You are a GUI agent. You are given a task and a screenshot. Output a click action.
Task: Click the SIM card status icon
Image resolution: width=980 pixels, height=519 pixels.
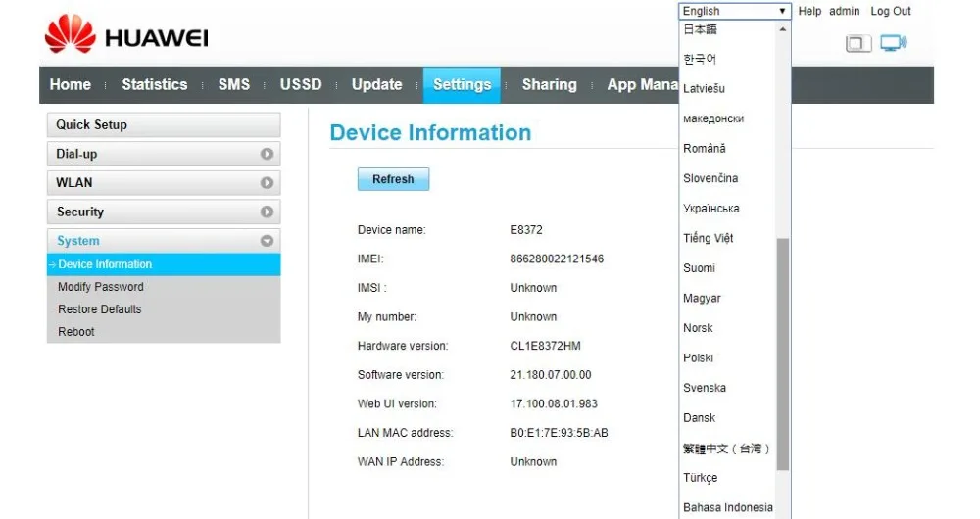coord(858,44)
